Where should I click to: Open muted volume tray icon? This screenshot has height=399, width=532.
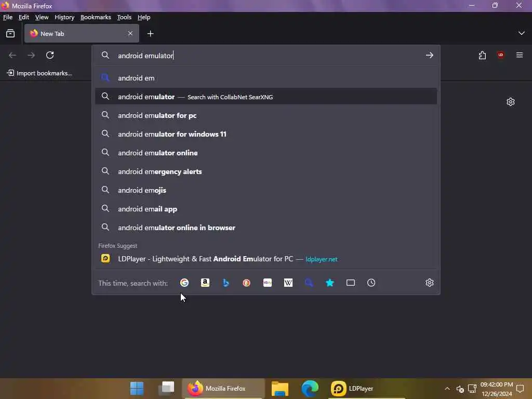click(460, 389)
